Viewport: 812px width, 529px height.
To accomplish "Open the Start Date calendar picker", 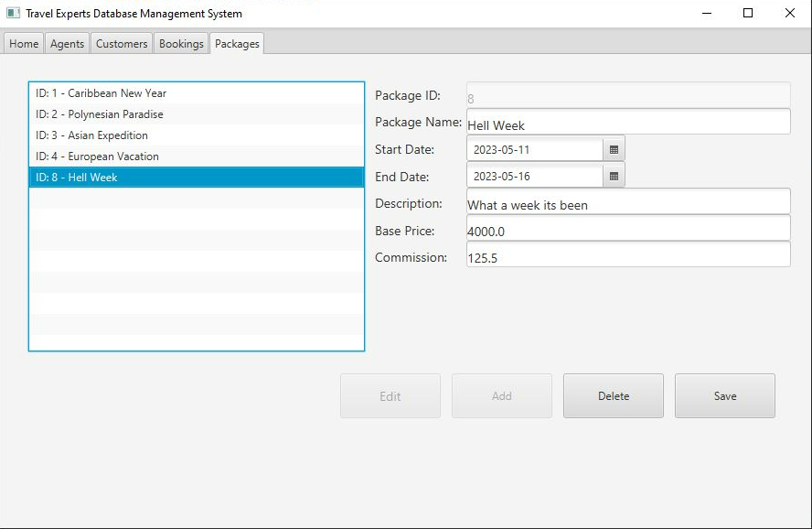I will (614, 149).
